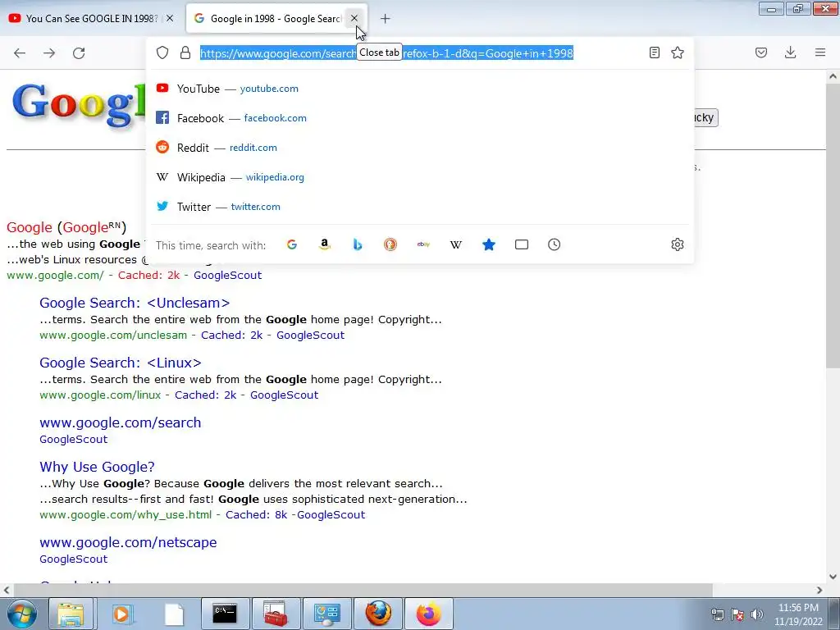The width and height of the screenshot is (840, 630).
Task: Bookmark this page with the star icon
Action: click(678, 52)
